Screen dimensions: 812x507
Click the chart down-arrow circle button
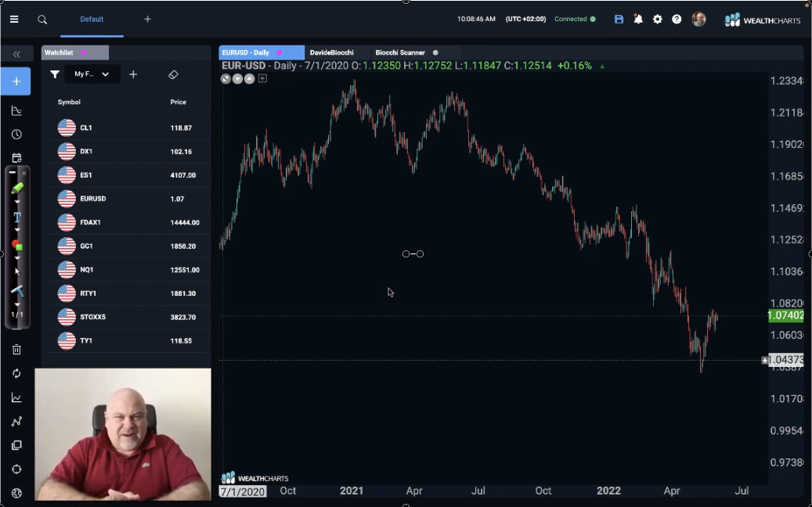click(237, 79)
